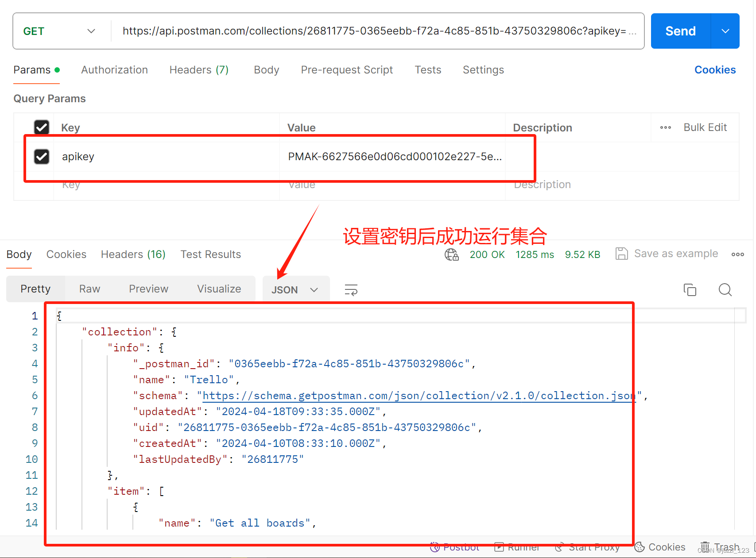Click line number 12 in gutter
Screen dimensions: 756x558
pyautogui.click(x=31, y=491)
